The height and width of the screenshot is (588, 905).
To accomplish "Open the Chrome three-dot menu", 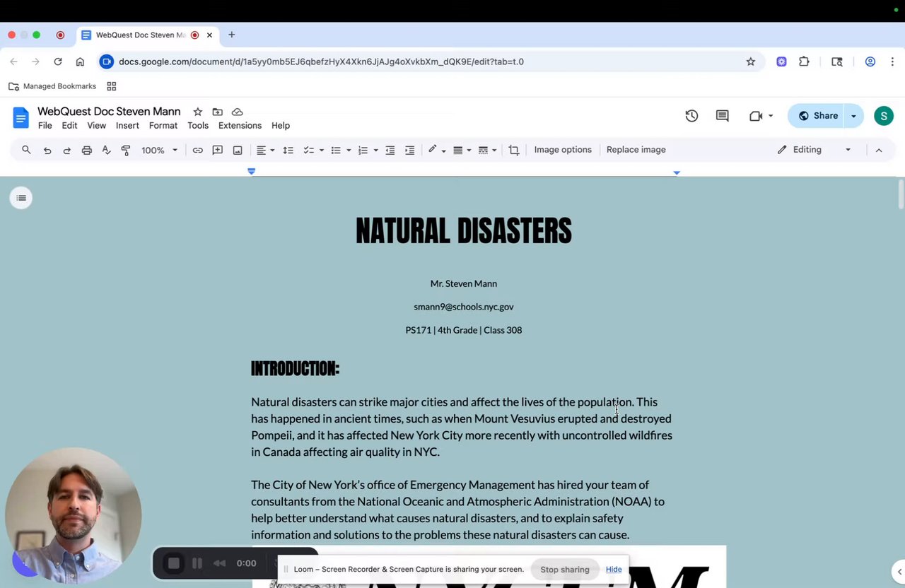I will (x=892, y=61).
